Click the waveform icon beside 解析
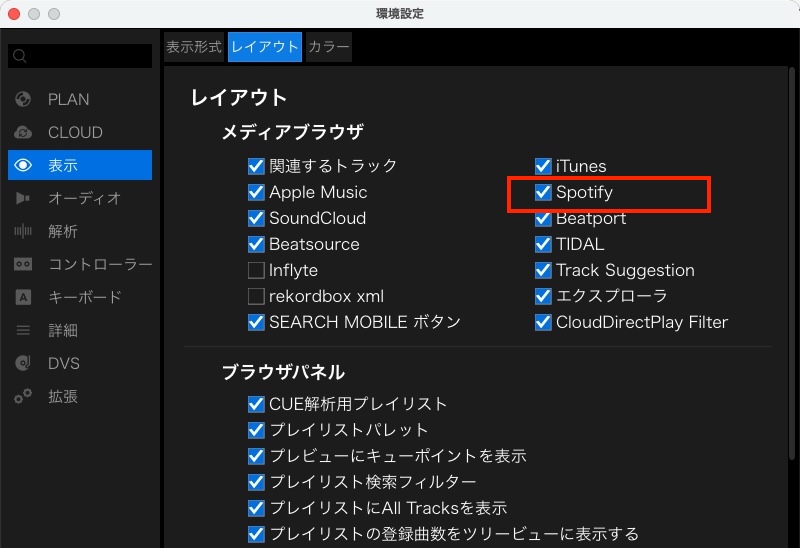Viewport: 800px width, 548px height. coord(23,231)
